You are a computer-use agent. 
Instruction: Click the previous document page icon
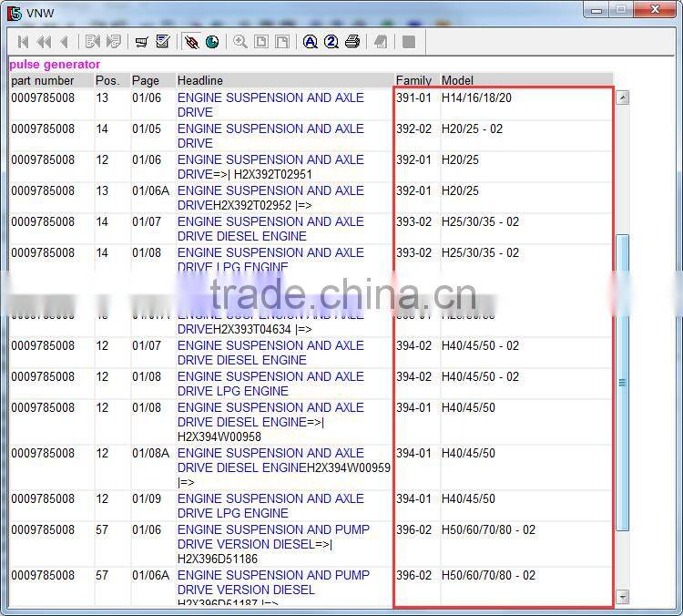click(92, 42)
